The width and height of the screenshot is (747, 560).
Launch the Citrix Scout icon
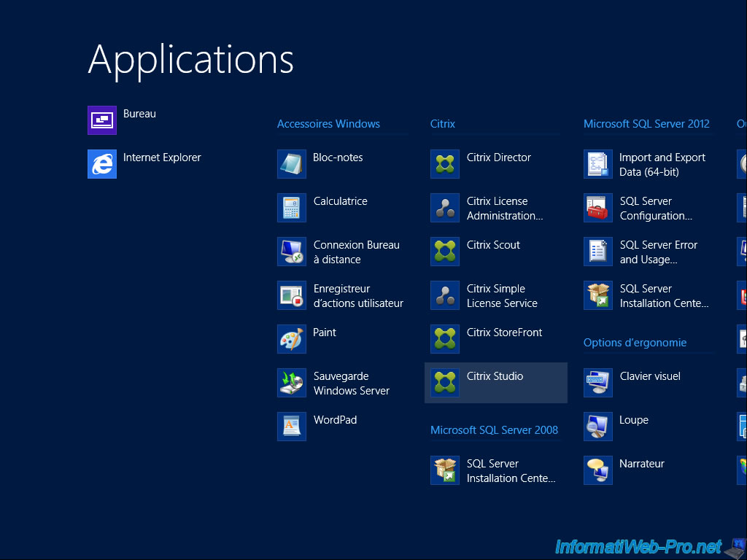(445, 252)
